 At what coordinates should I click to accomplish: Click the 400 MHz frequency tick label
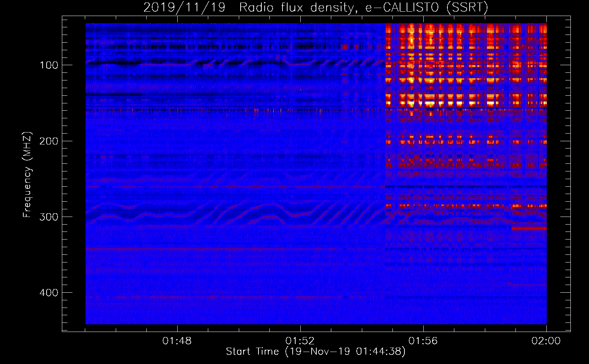(49, 293)
